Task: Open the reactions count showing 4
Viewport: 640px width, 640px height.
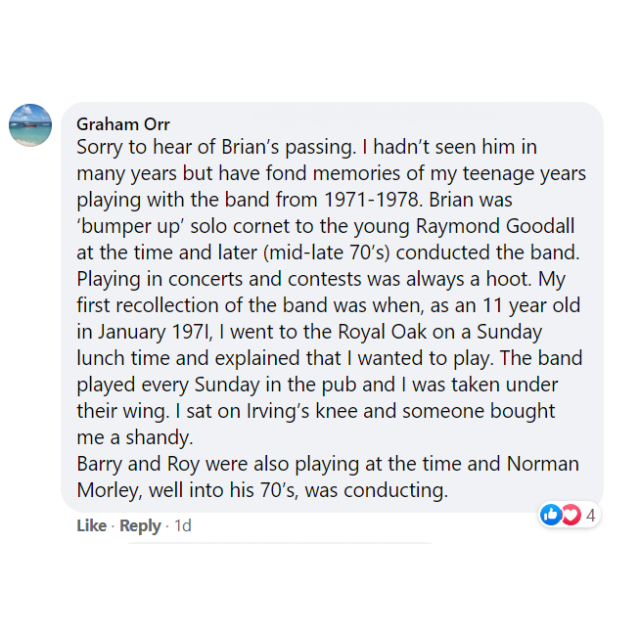Action: (x=591, y=516)
